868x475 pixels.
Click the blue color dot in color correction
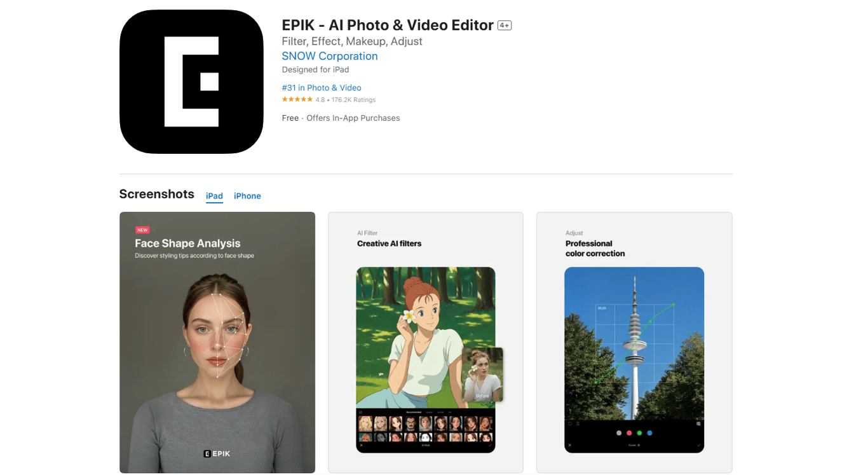pos(649,433)
